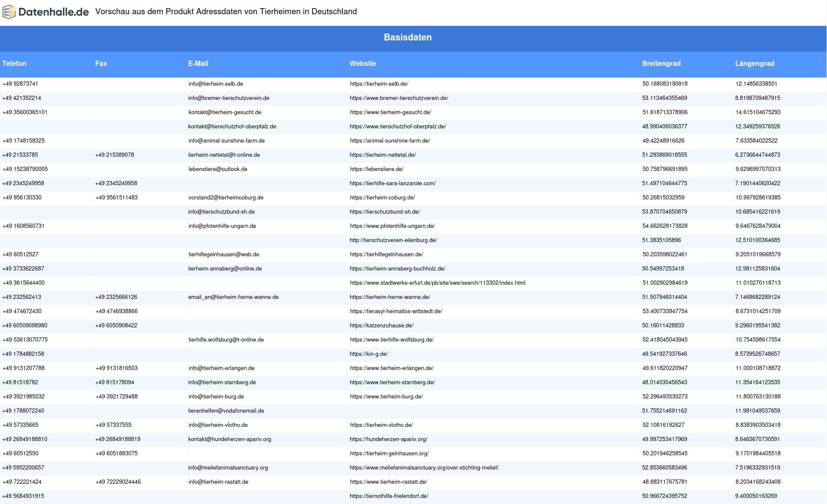Open website https://tierheim-selb.de/
The image size is (827, 504).
tap(379, 84)
